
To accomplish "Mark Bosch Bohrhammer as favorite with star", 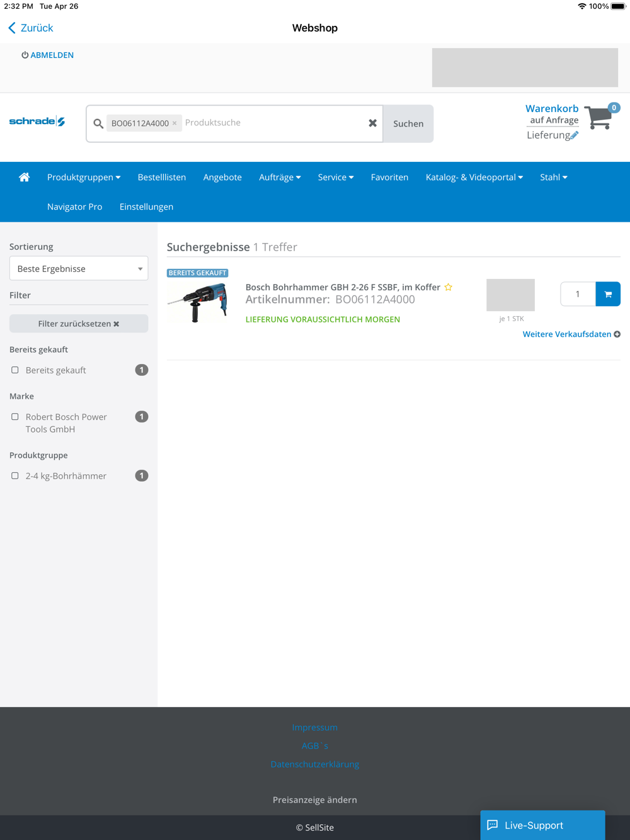I will click(x=449, y=287).
